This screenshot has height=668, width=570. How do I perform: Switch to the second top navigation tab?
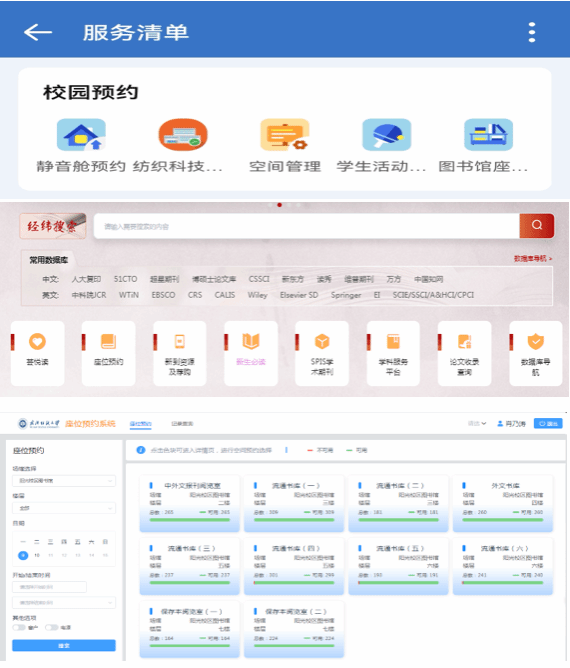[x=182, y=423]
